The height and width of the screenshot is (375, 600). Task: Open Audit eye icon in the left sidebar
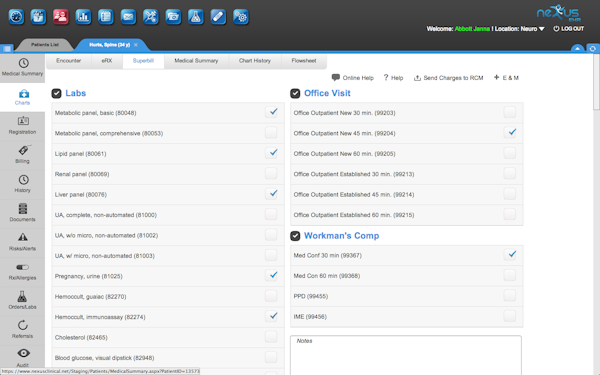(23, 353)
